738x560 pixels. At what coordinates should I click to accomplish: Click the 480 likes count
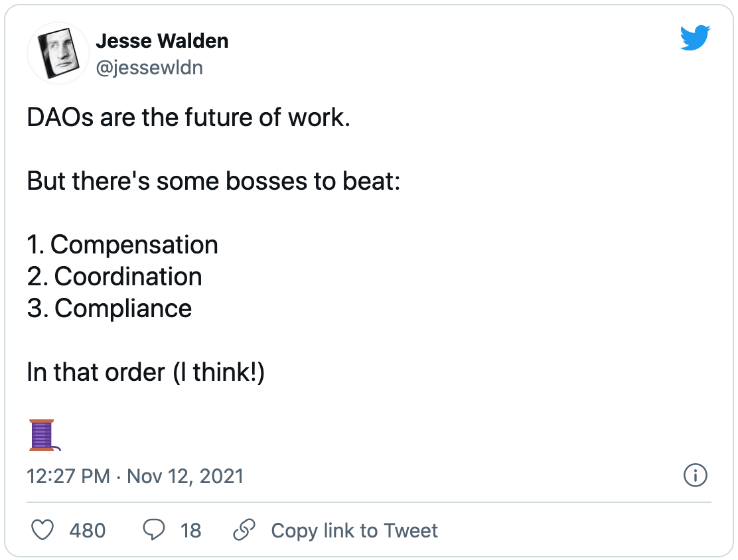point(87,530)
